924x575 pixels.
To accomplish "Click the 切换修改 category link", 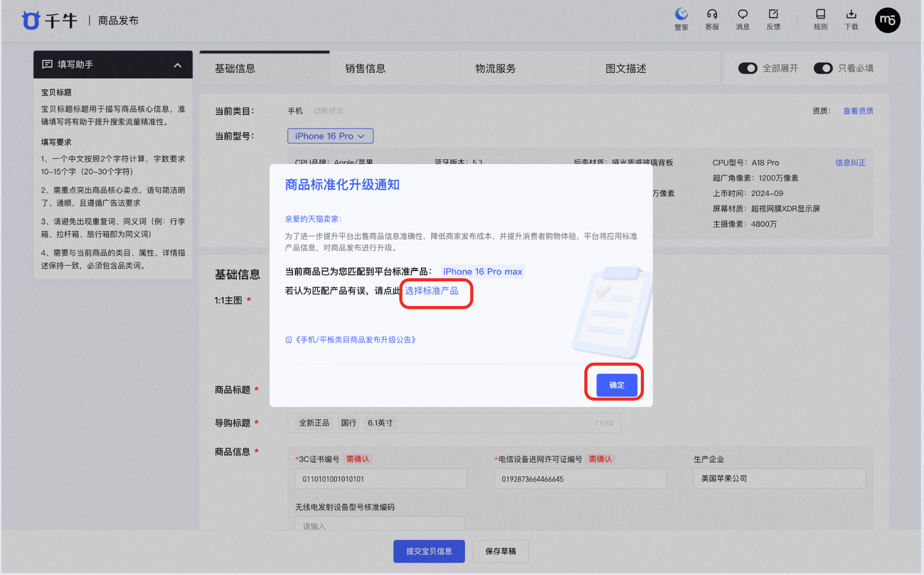I will pyautogui.click(x=328, y=111).
